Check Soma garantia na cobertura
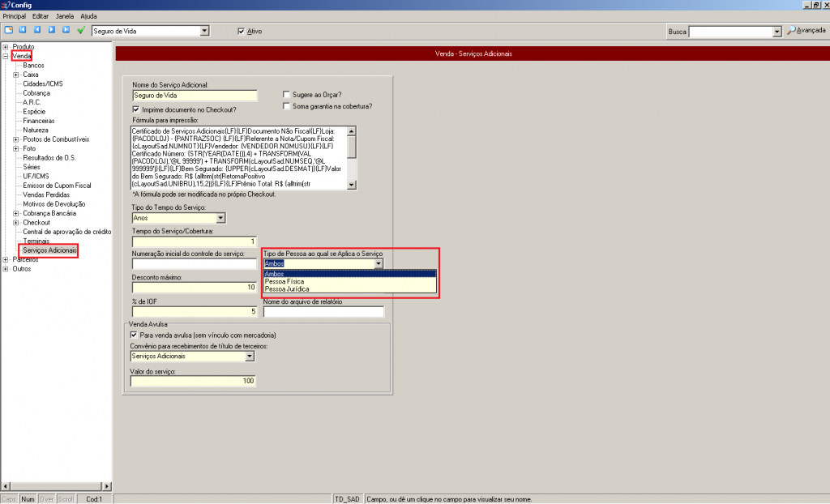Screen dimensions: 830x504 click(286, 106)
